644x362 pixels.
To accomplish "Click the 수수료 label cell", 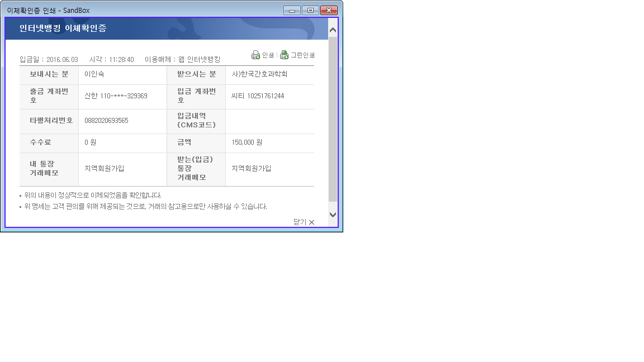I will pyautogui.click(x=49, y=142).
